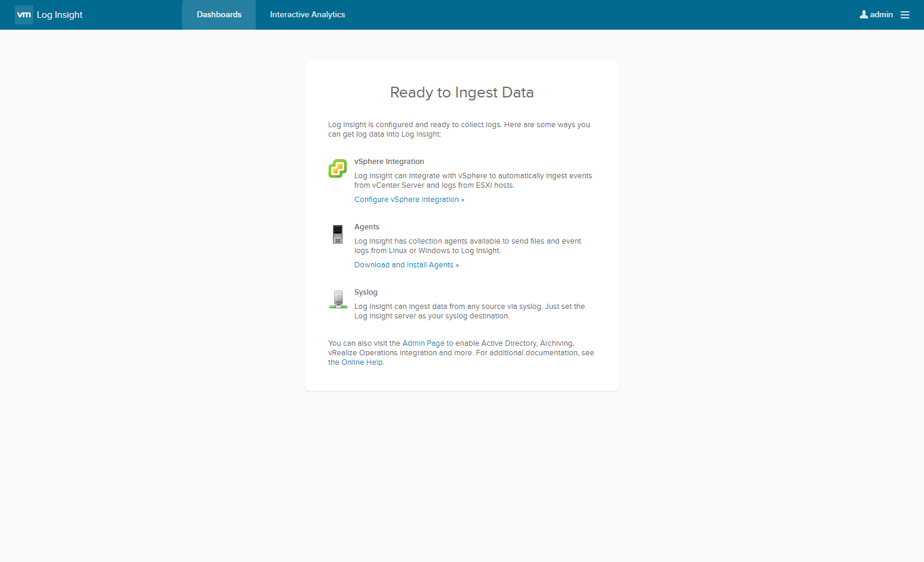
Task: Open the hamburger menu in the header
Action: [x=905, y=15]
